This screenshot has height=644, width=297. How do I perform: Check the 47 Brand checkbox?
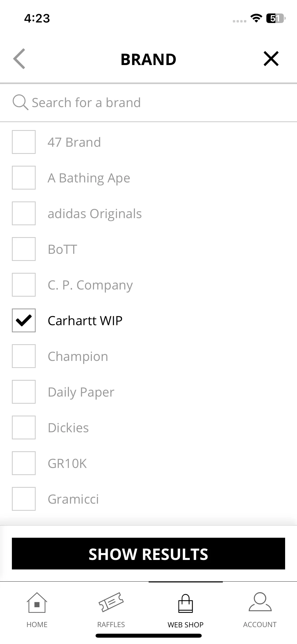click(24, 142)
